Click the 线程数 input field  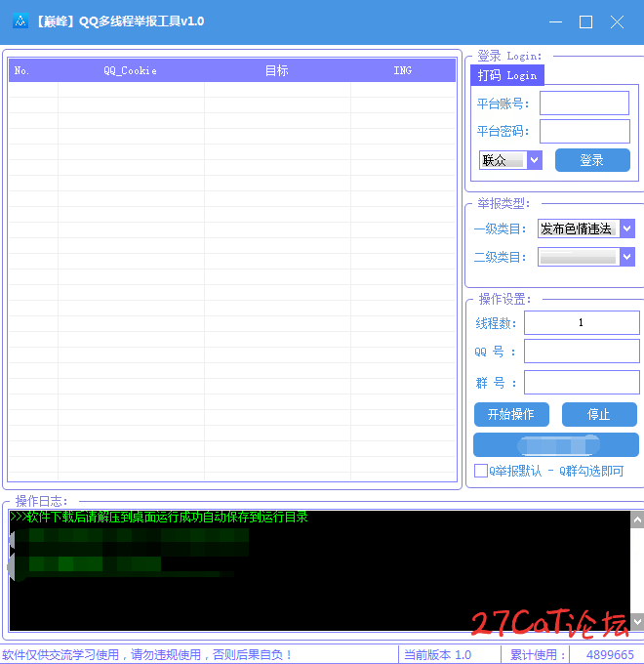tap(582, 322)
